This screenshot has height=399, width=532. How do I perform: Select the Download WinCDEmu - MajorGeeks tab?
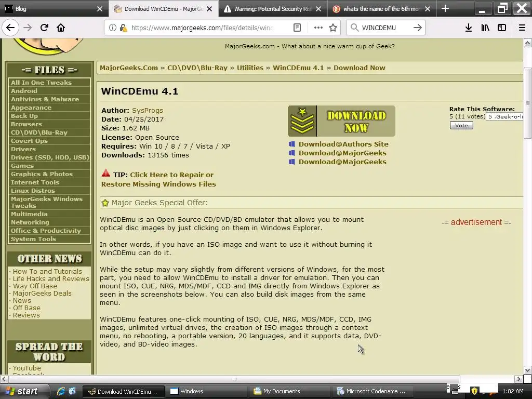point(164,8)
